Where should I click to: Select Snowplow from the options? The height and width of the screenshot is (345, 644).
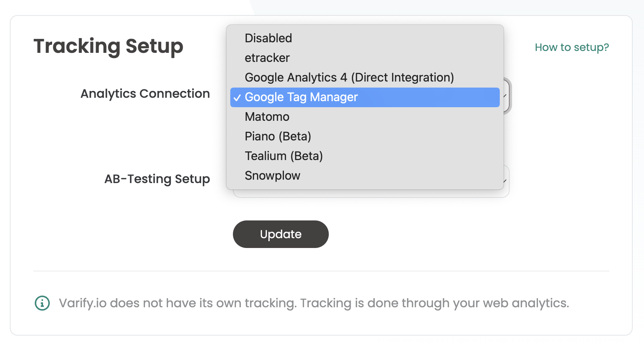(x=365, y=176)
